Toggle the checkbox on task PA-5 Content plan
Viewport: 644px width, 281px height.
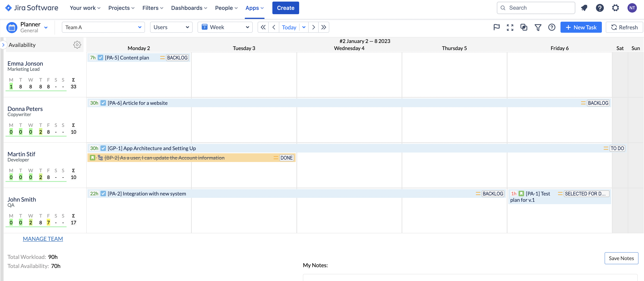coord(100,58)
